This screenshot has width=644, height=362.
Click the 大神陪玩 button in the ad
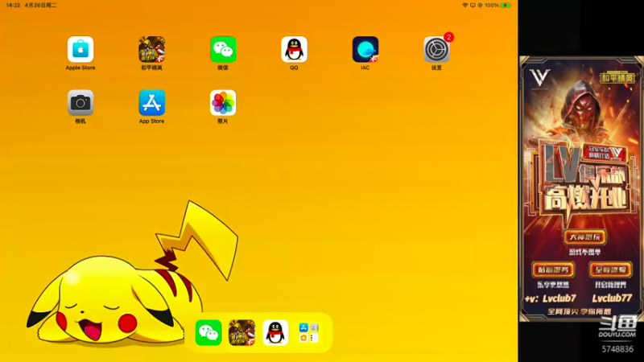[x=584, y=237]
